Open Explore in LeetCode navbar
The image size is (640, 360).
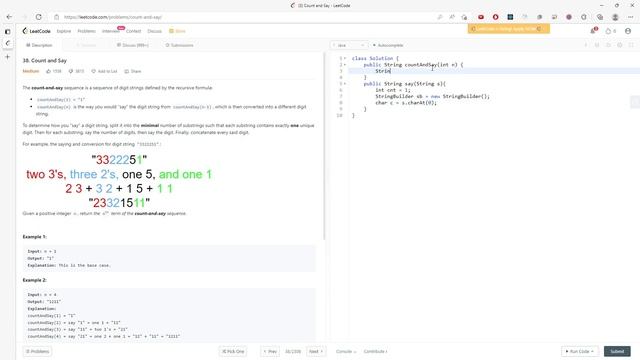coord(64,31)
